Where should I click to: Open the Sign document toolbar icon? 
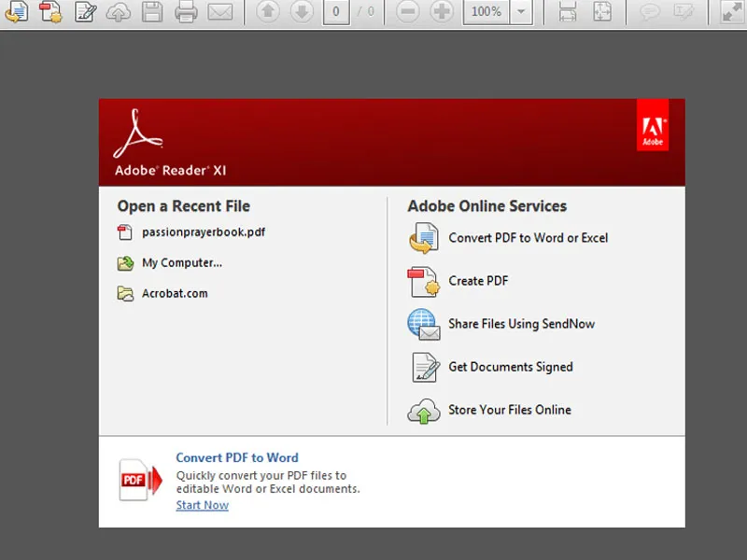[84, 13]
